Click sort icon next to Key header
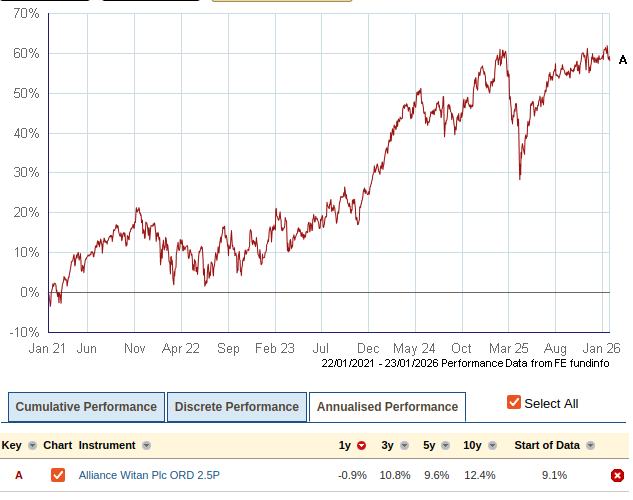Viewport: 633px width, 500px height. 32,446
